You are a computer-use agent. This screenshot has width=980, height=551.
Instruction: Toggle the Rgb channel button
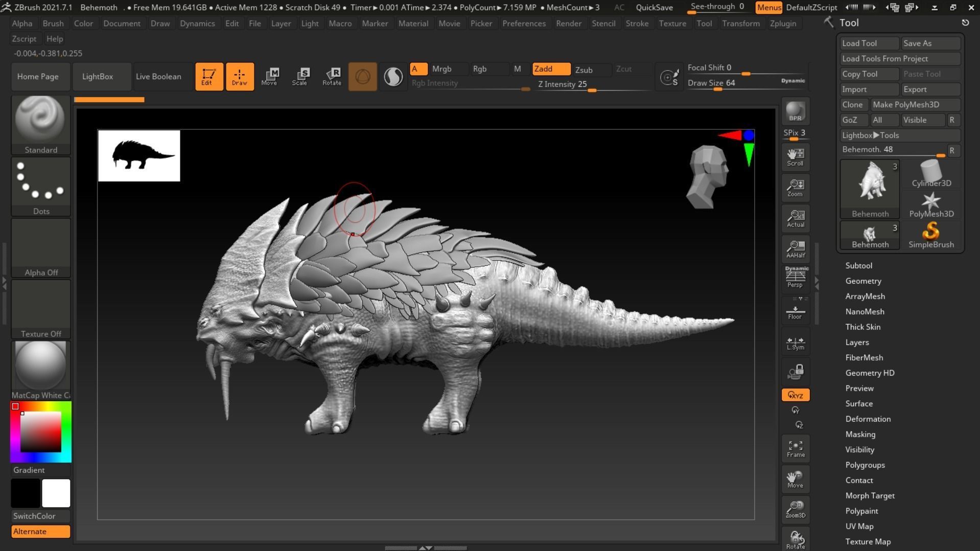[x=489, y=69]
